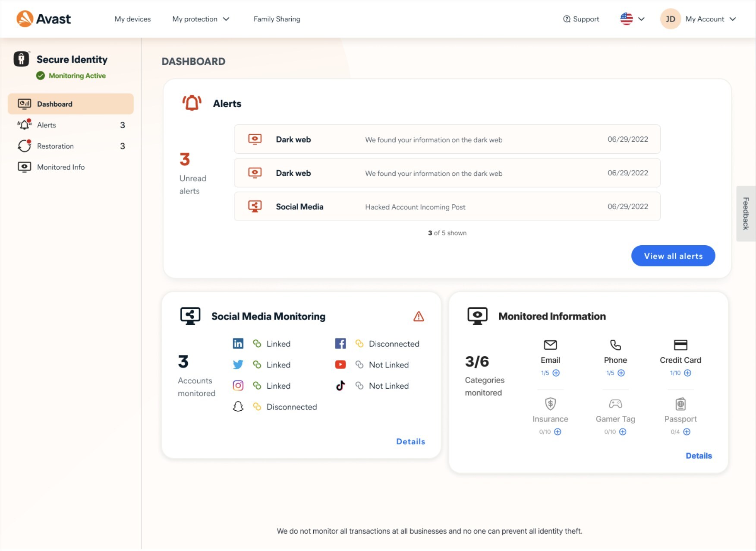Open the Social Media hacked account alert
The image size is (756, 551).
pos(447,207)
